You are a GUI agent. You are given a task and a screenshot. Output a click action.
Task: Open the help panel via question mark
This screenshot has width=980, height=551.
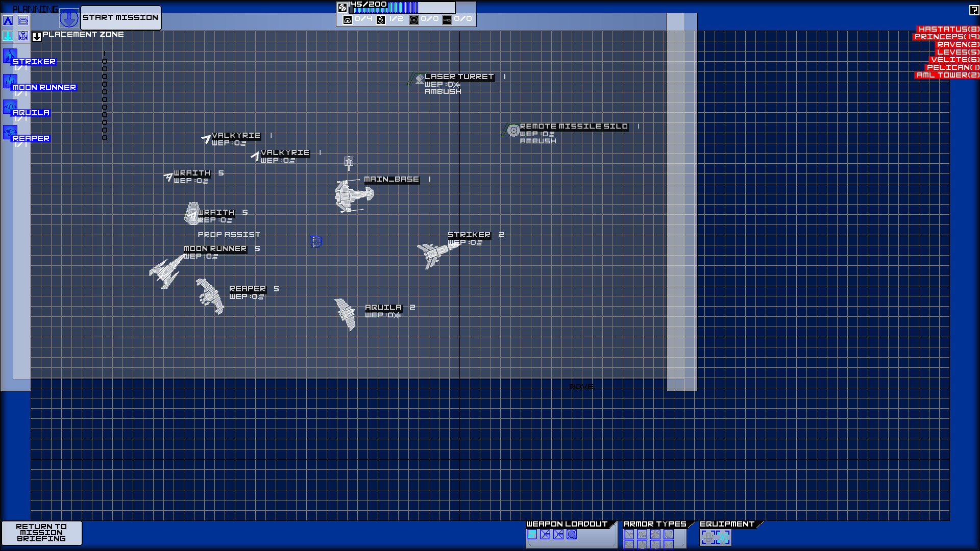coord(974,9)
